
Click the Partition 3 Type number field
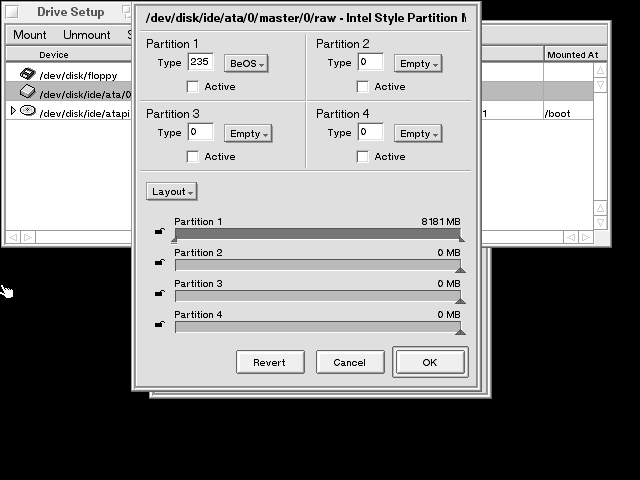coord(200,132)
